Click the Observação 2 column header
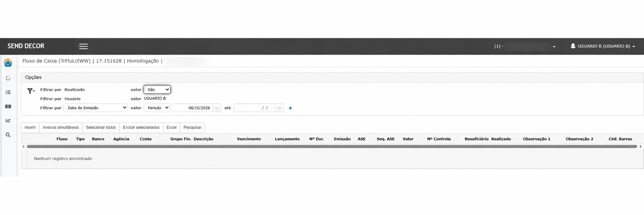The width and height of the screenshot is (644, 215). [580, 139]
